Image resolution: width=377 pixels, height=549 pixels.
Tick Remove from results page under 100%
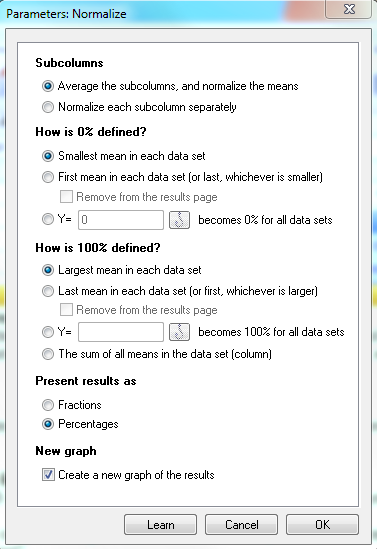point(67,310)
